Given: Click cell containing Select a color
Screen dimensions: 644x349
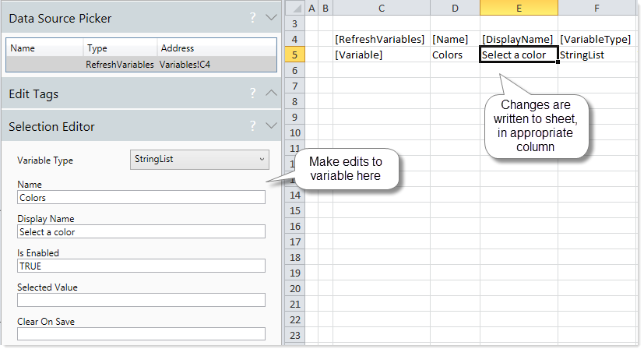Looking at the screenshot, I should (x=519, y=55).
